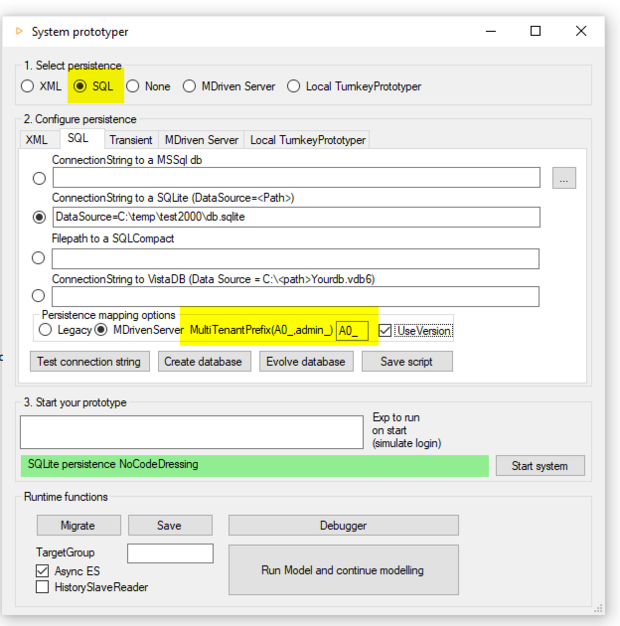Screen dimensions: 620x626
Task: Close the System prototyper window
Action: pos(581,31)
